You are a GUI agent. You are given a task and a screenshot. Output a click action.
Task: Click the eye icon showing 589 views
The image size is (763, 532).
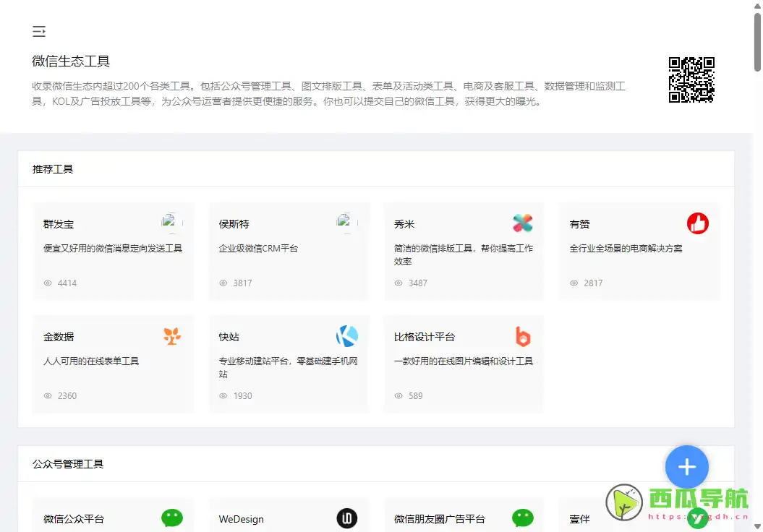[x=399, y=395]
